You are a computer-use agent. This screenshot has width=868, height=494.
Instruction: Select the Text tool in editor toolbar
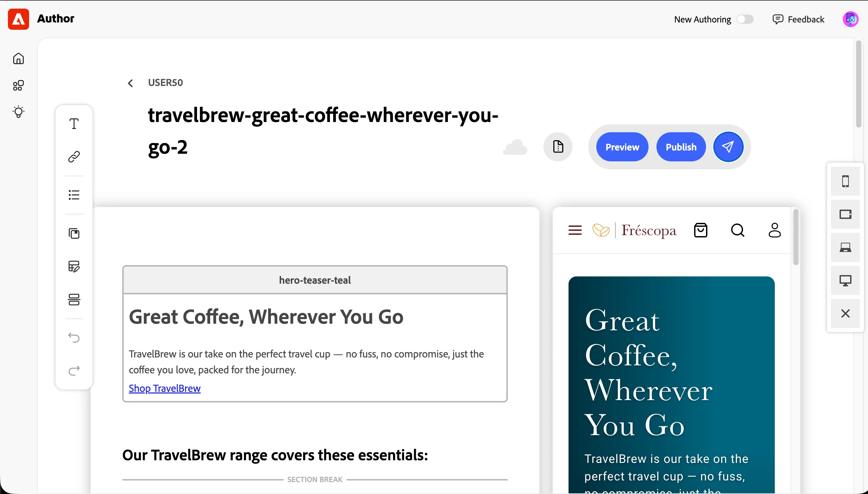(x=74, y=124)
